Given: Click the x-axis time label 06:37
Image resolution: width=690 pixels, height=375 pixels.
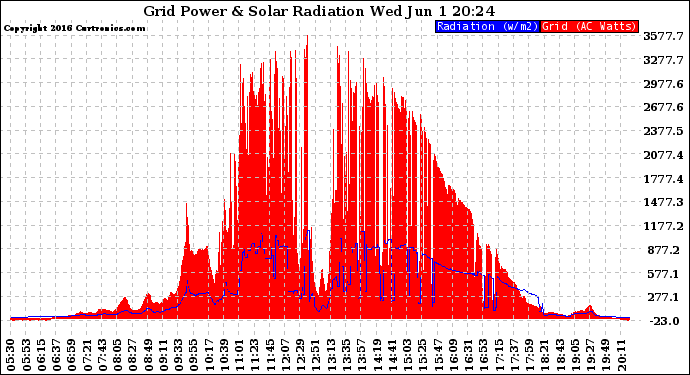Looking at the screenshot, I should (x=57, y=355).
